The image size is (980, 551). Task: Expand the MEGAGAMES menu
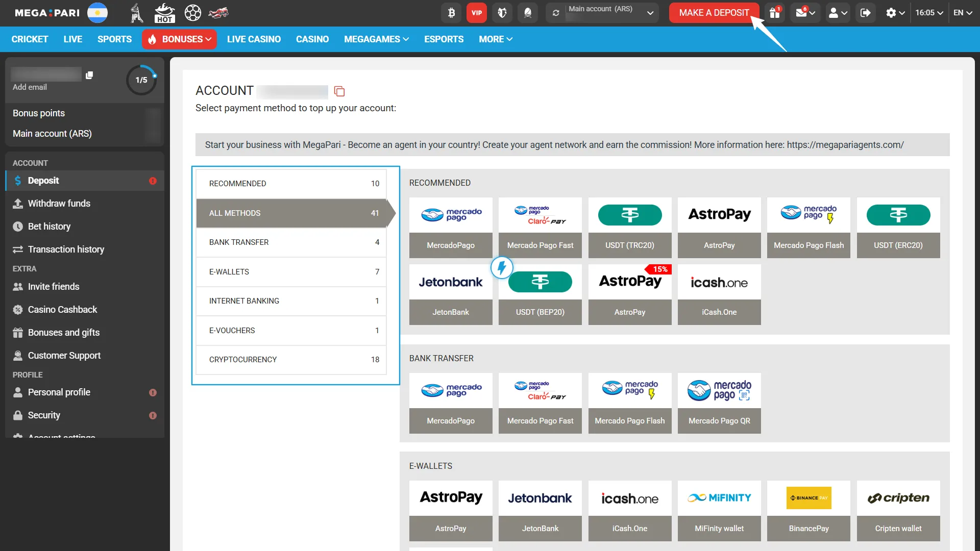tap(376, 39)
